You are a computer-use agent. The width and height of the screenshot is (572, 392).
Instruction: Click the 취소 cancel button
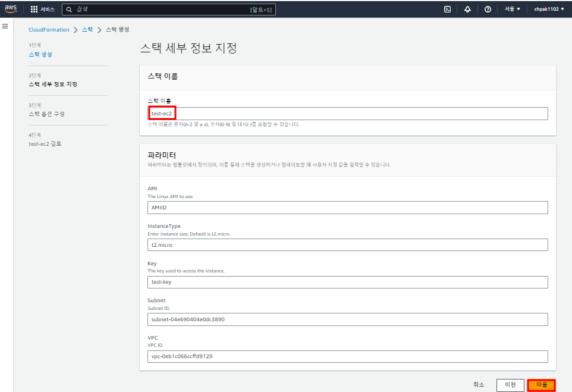pyautogui.click(x=479, y=385)
